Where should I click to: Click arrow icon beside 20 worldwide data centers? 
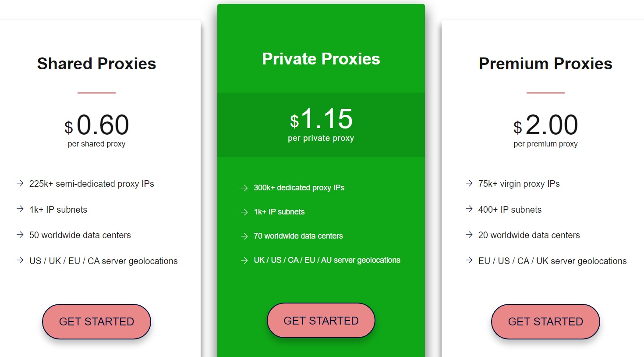pos(469,235)
